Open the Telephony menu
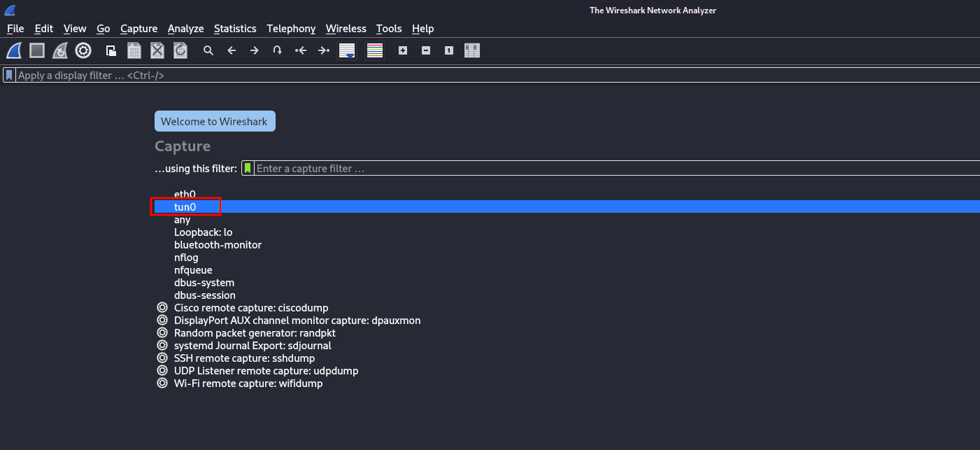This screenshot has height=450, width=980. [291, 29]
